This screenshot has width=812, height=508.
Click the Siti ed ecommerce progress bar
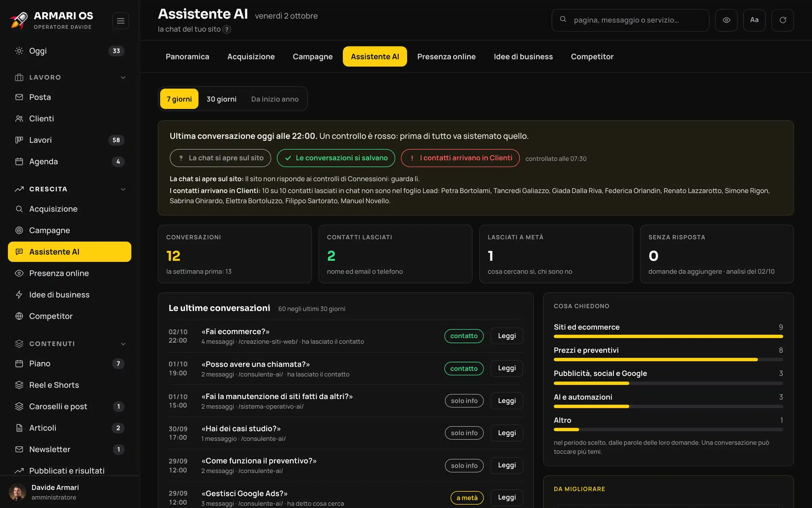[668, 337]
